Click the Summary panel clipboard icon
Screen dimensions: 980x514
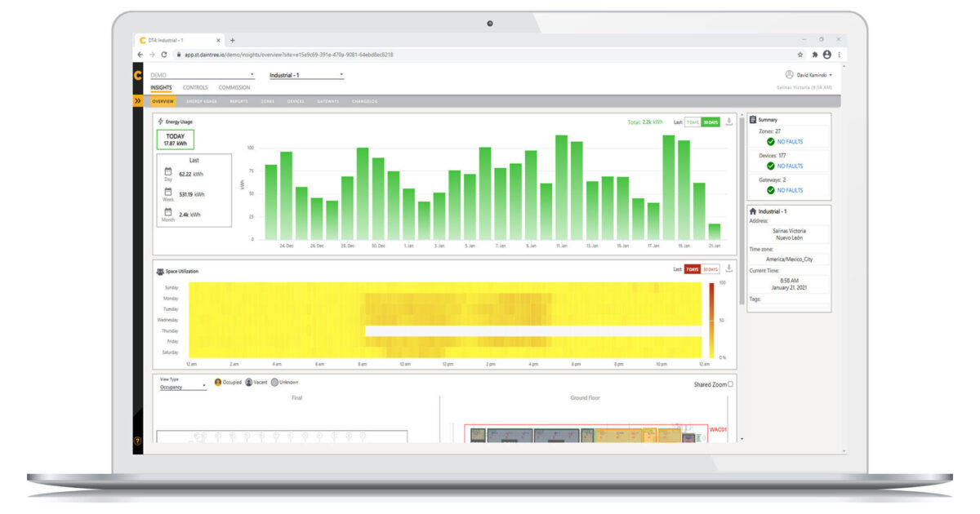tap(752, 119)
